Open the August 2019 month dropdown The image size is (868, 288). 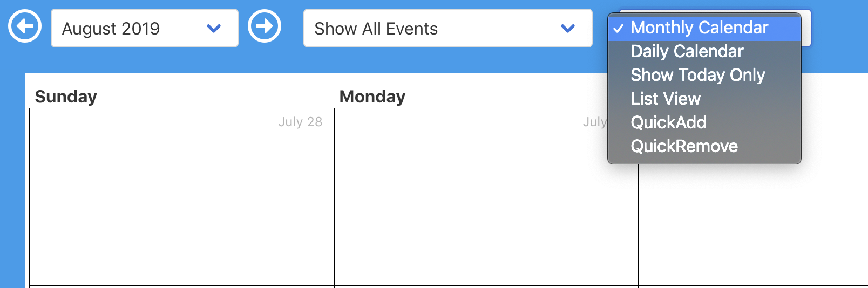coord(144,28)
